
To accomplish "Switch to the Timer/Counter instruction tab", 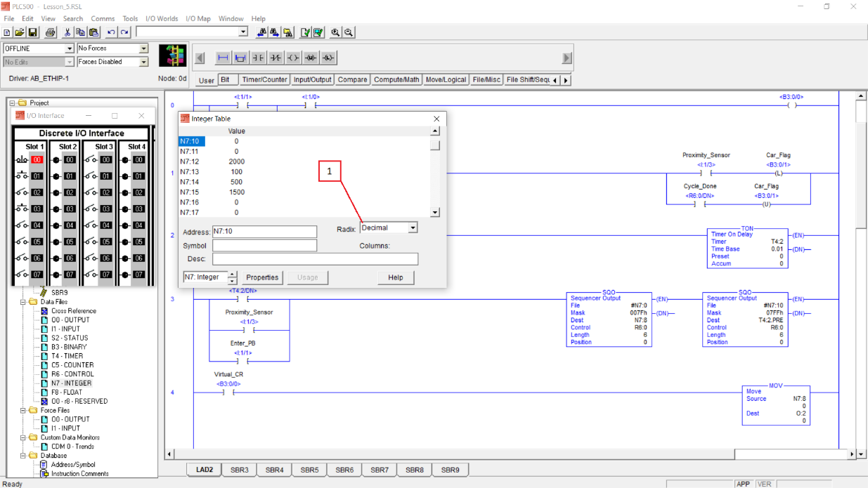I will point(264,79).
